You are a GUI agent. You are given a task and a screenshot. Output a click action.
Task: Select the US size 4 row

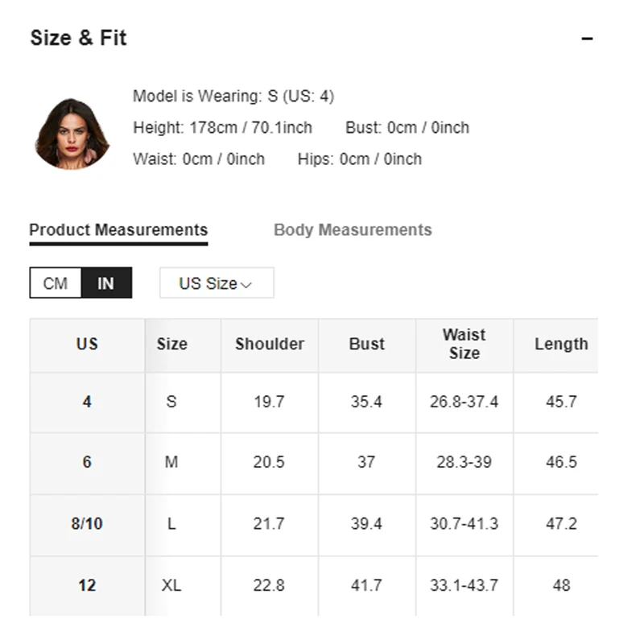[314, 402]
